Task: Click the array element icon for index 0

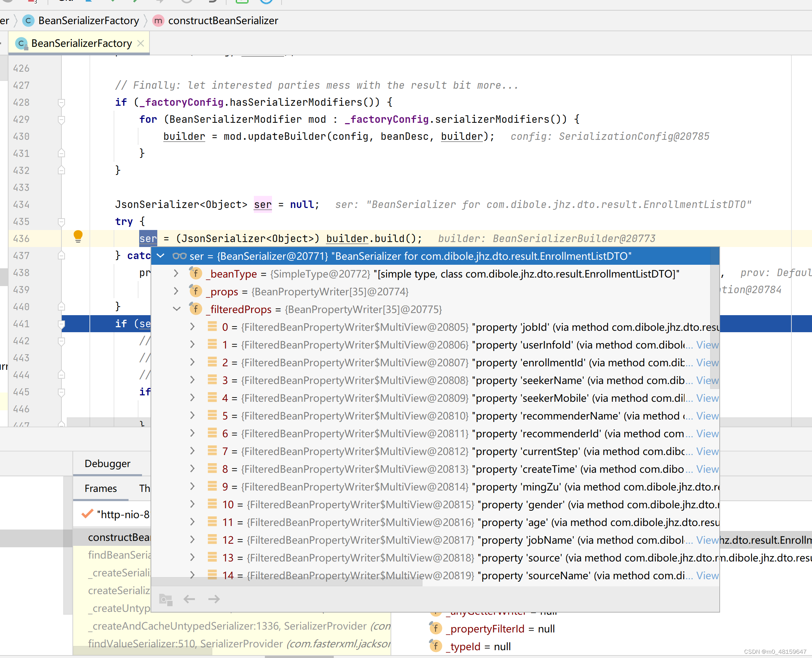Action: [212, 327]
